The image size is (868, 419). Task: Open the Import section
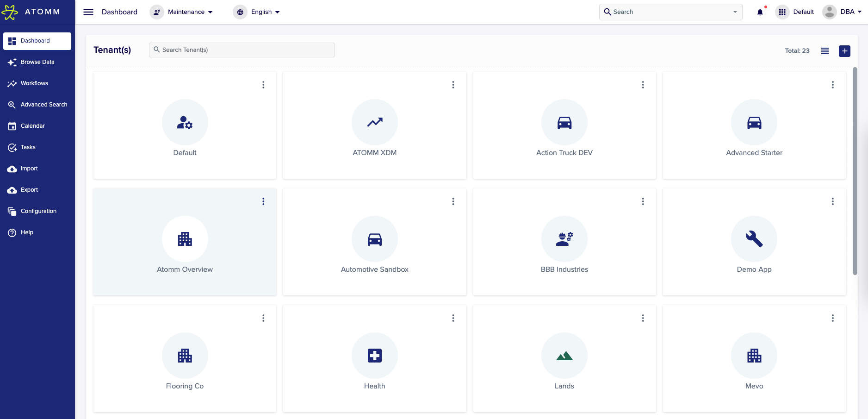29,168
